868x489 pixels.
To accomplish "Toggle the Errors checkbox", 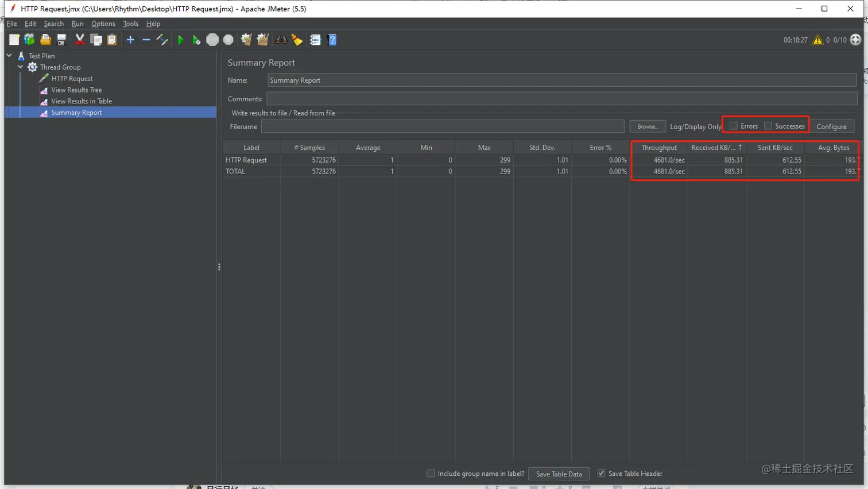I will click(733, 126).
